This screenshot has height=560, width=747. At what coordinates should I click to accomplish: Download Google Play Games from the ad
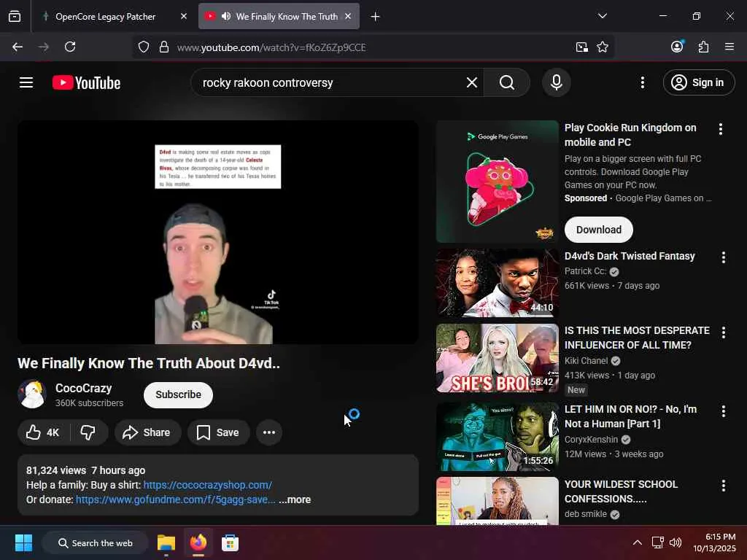(599, 230)
